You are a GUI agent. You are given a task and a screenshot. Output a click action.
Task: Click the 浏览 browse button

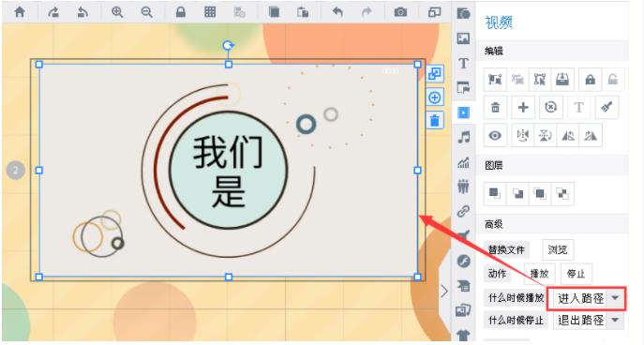[558, 249]
